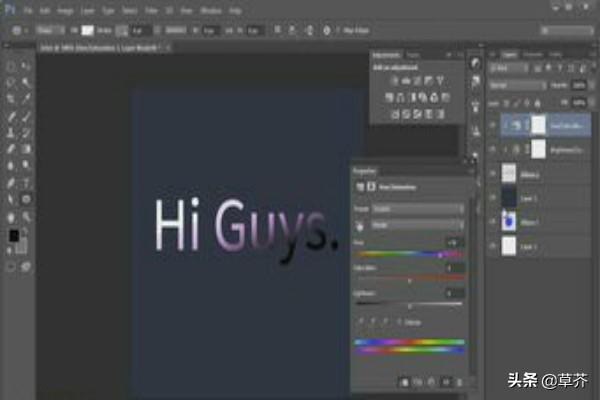Select the Gradient tool
This screenshot has width=600, height=400.
(26, 149)
